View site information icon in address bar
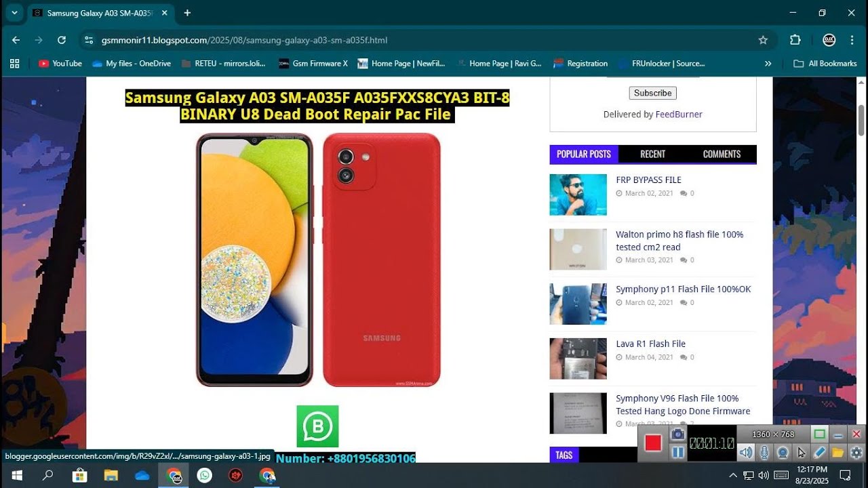This screenshot has height=488, width=868. 88,40
